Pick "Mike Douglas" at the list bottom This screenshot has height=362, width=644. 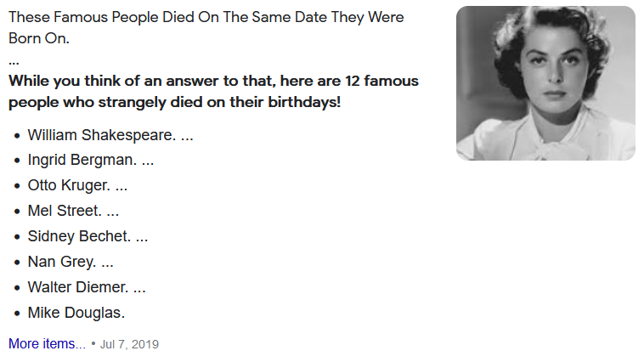point(76,313)
